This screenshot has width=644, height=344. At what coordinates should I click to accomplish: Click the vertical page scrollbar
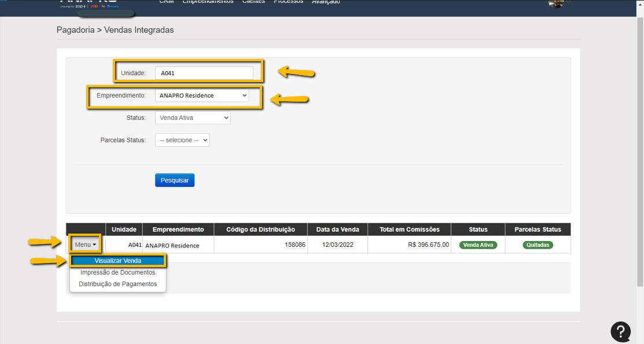(639, 150)
